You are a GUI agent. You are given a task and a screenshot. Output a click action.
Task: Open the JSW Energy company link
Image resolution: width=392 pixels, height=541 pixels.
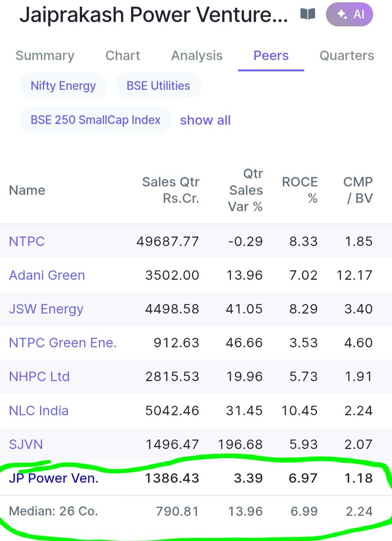pyautogui.click(x=46, y=309)
